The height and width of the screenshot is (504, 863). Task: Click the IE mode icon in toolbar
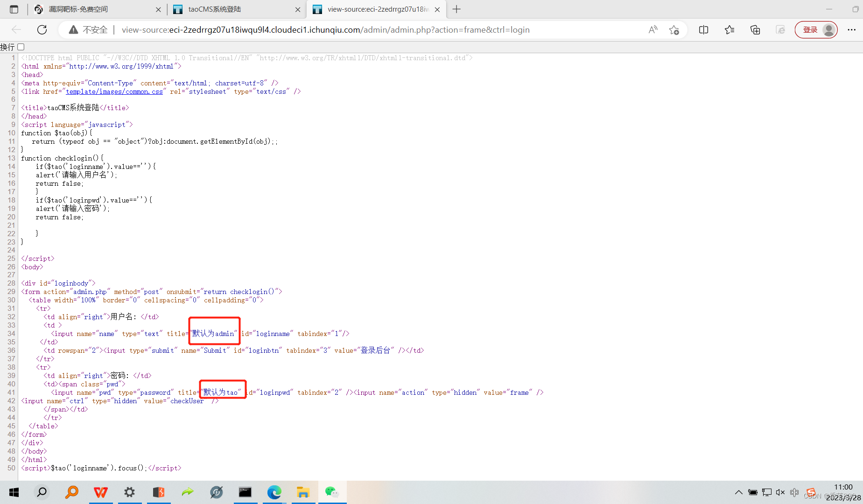[780, 30]
